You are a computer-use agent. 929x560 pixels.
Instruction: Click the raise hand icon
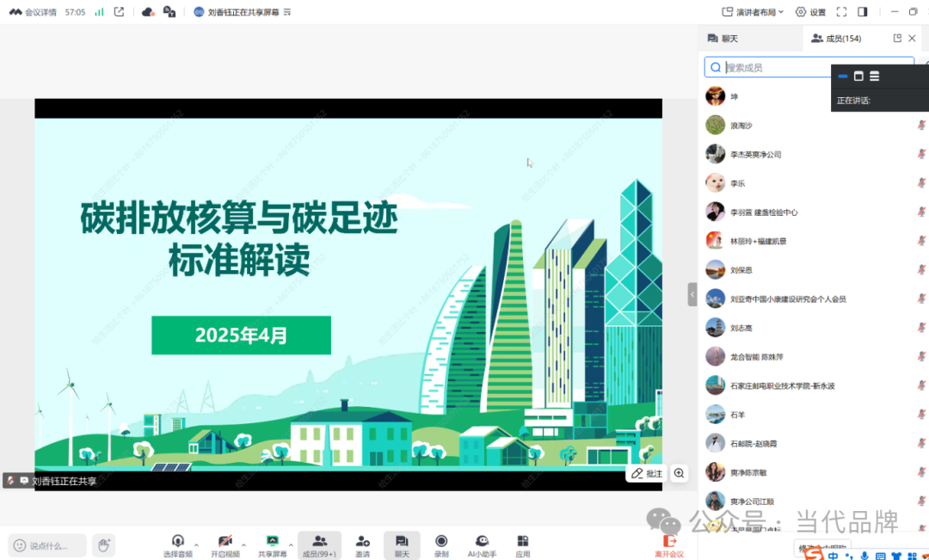pyautogui.click(x=103, y=545)
